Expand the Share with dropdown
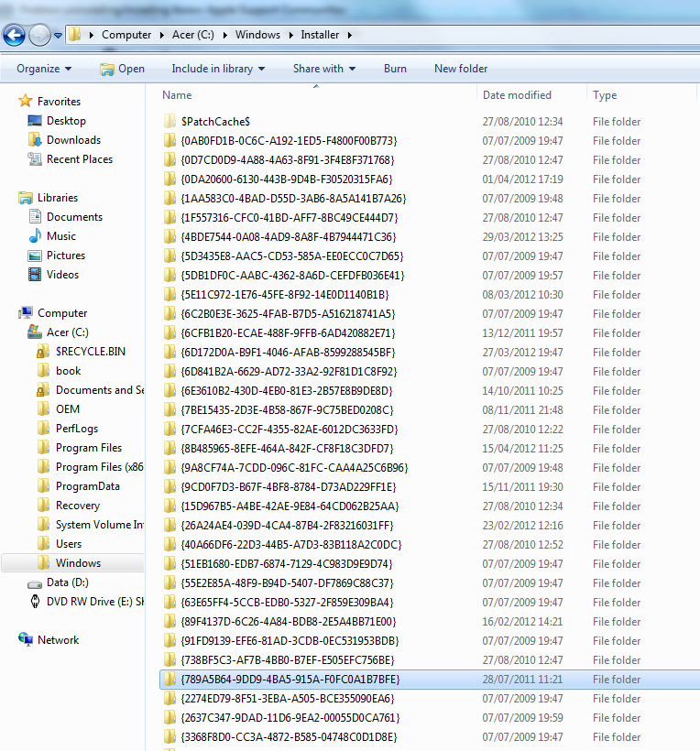The height and width of the screenshot is (751, 700). click(x=324, y=69)
